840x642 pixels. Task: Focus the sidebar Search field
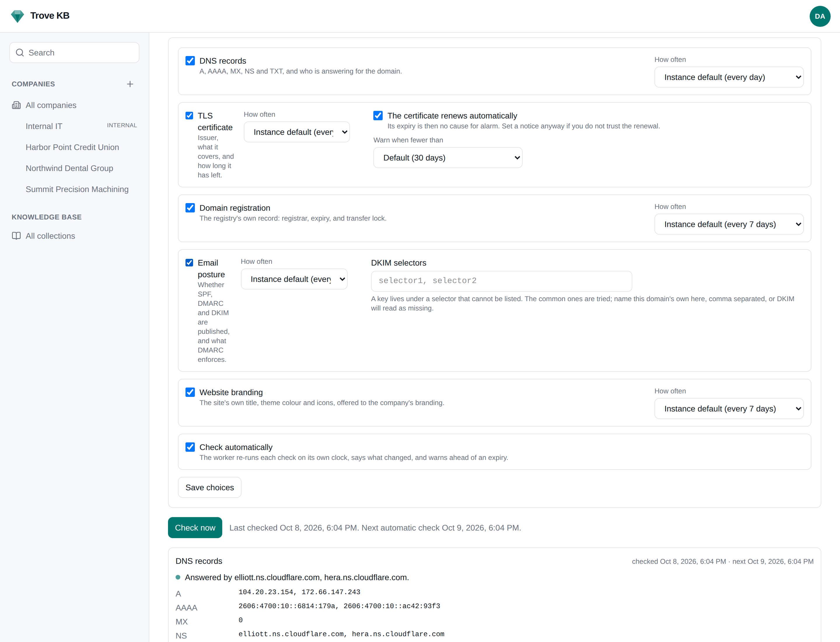tap(74, 53)
